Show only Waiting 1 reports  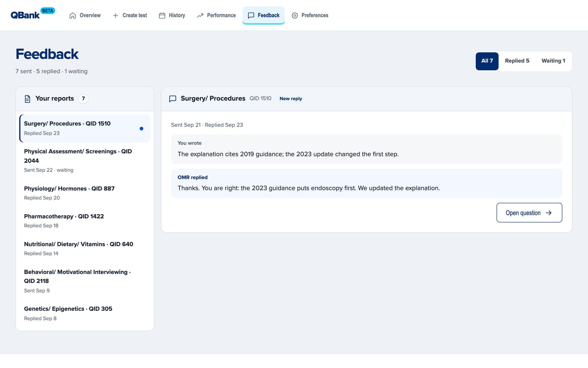point(553,61)
